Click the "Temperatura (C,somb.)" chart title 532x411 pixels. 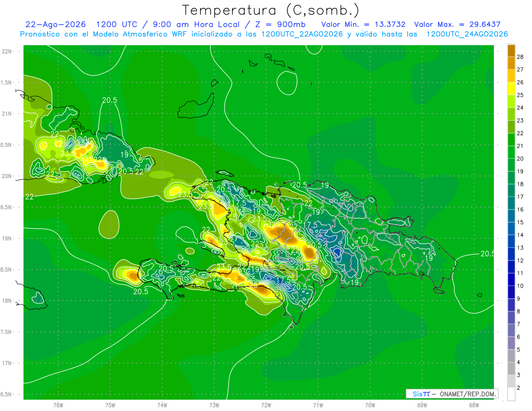coord(271,10)
